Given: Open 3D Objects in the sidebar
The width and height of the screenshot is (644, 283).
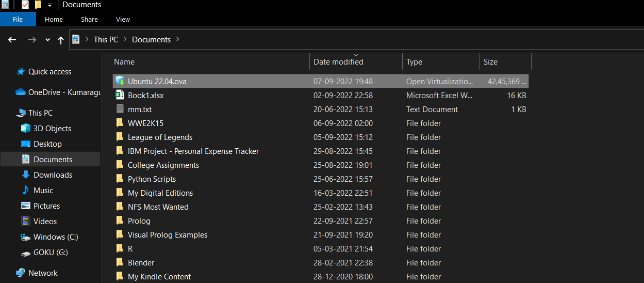Looking at the screenshot, I should [52, 128].
